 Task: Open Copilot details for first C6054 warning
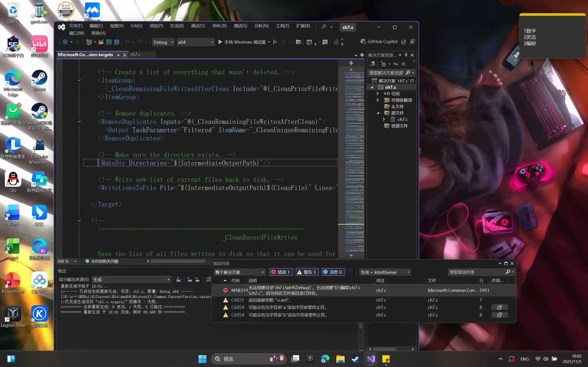coord(499,307)
